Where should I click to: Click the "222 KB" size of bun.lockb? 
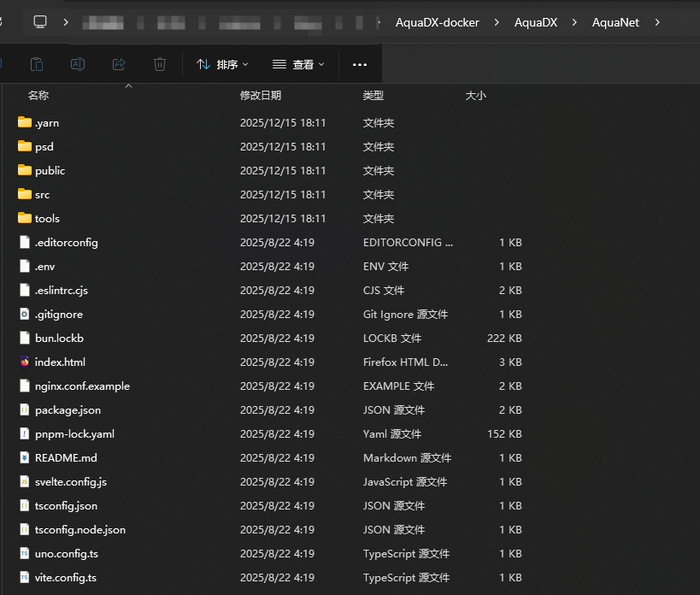pos(504,339)
